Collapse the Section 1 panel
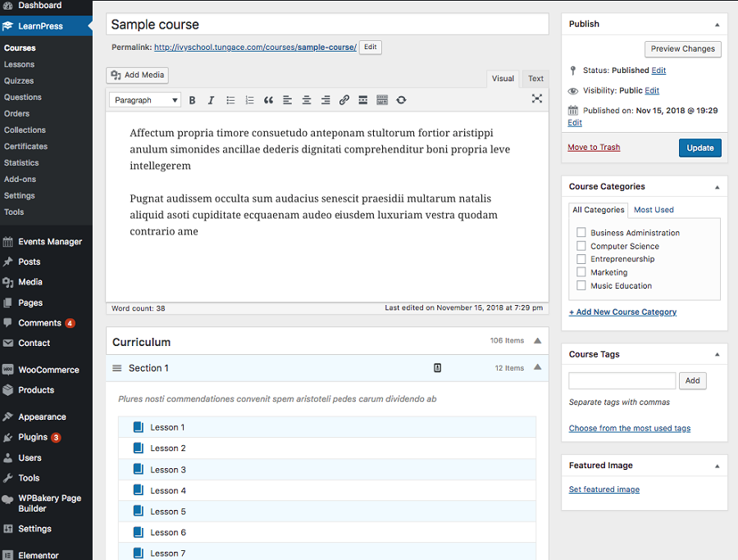This screenshot has width=738, height=560. click(537, 368)
